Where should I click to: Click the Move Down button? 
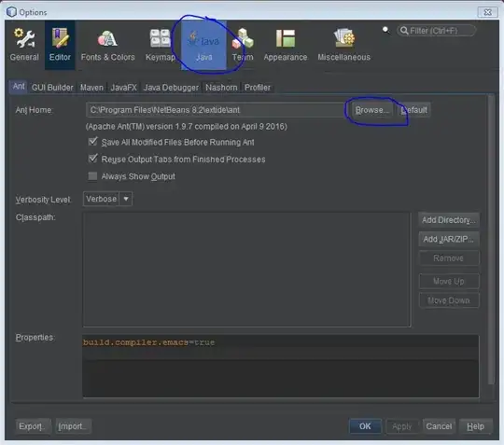click(449, 300)
